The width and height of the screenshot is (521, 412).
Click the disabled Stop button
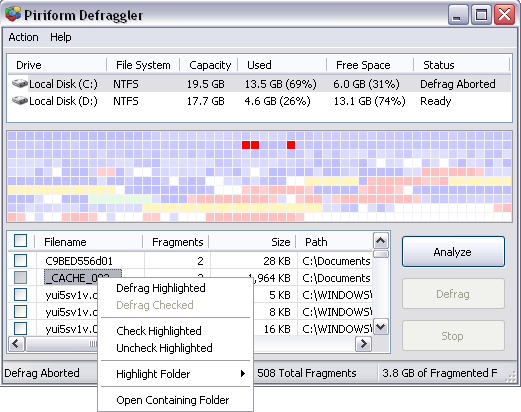point(453,336)
